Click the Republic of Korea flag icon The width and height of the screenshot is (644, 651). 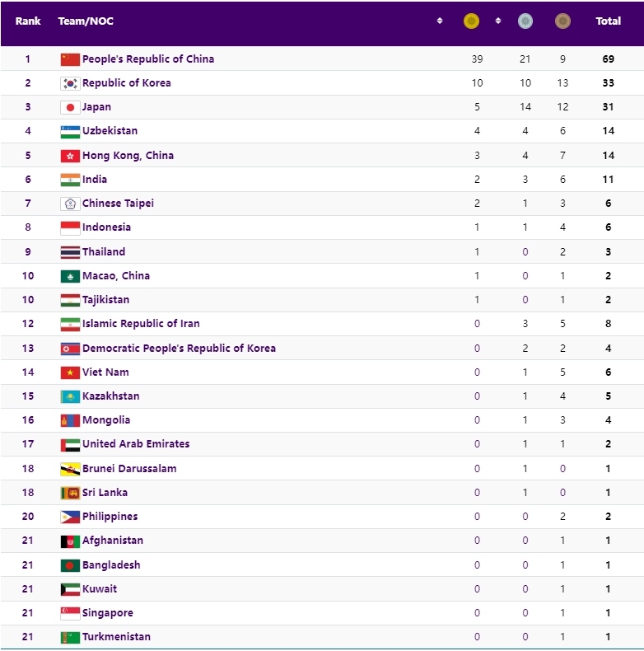pos(70,83)
